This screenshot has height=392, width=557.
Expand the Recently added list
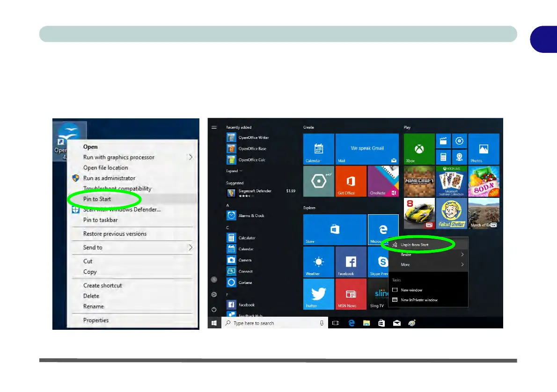point(234,171)
